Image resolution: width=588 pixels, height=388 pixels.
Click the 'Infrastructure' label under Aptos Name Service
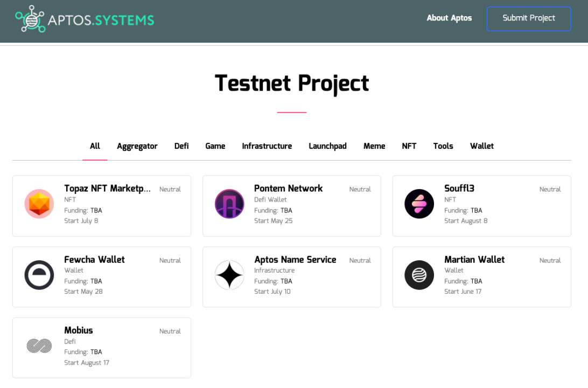pyautogui.click(x=275, y=270)
